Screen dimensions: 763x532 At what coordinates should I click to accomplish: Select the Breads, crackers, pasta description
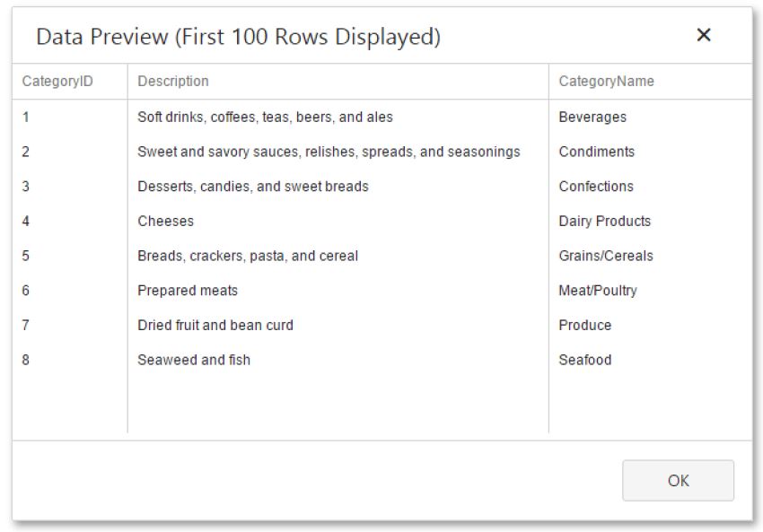pyautogui.click(x=248, y=256)
